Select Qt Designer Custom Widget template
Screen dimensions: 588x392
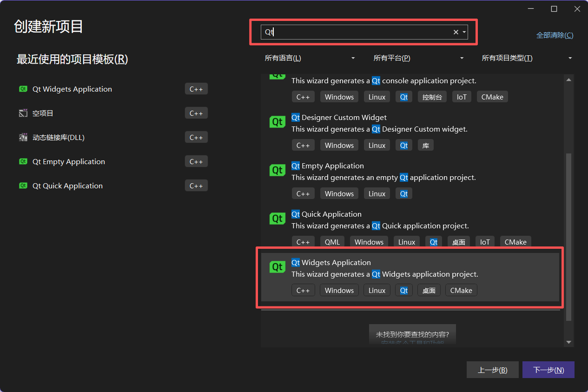click(410, 132)
